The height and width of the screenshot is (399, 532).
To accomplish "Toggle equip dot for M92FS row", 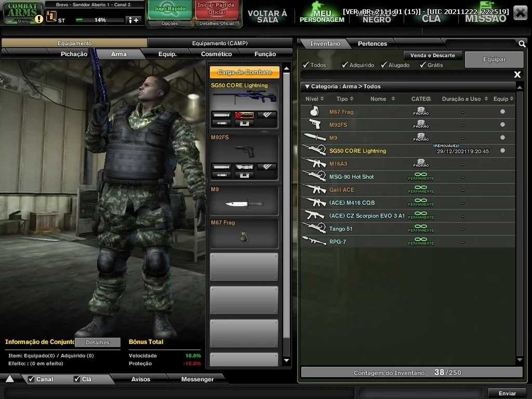I will point(502,124).
